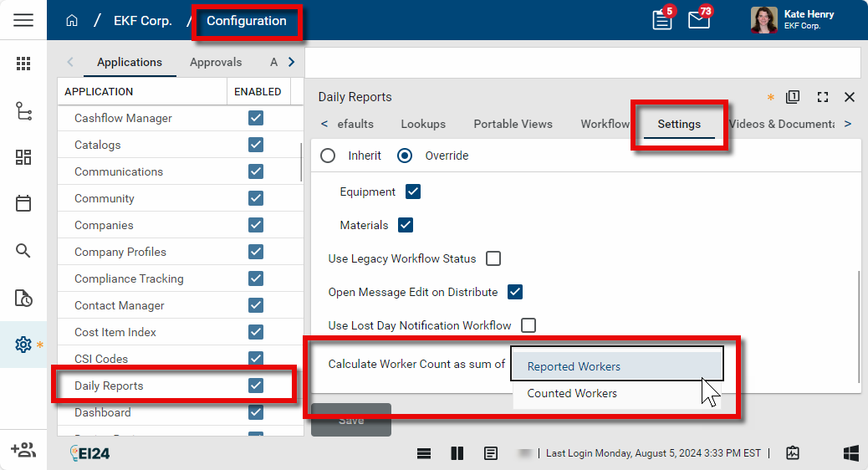This screenshot has height=470, width=868.
Task: Click the Save button
Action: [351, 420]
